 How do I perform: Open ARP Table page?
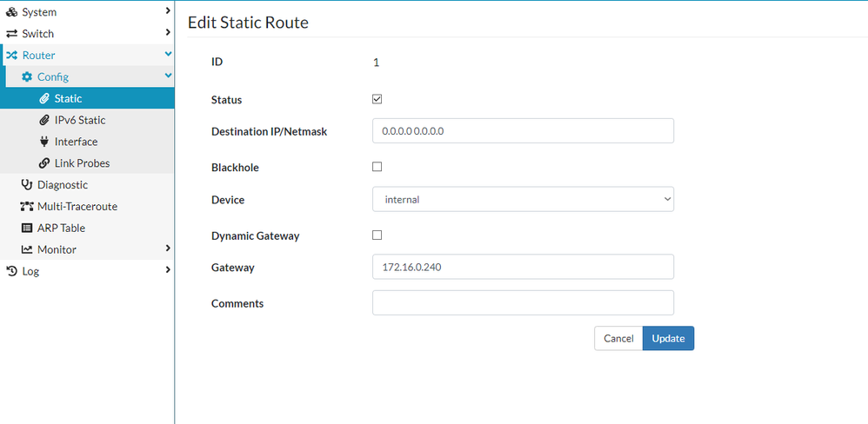pos(60,228)
